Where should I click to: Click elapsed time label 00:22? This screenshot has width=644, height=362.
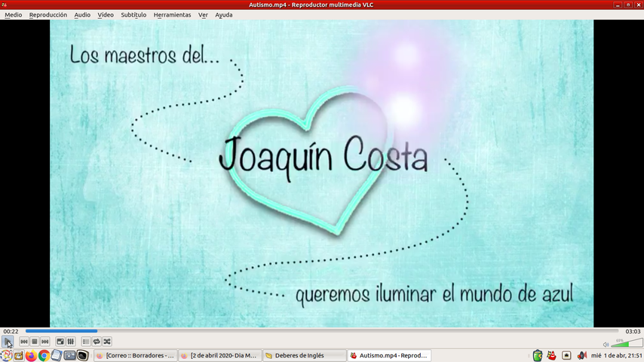click(11, 331)
